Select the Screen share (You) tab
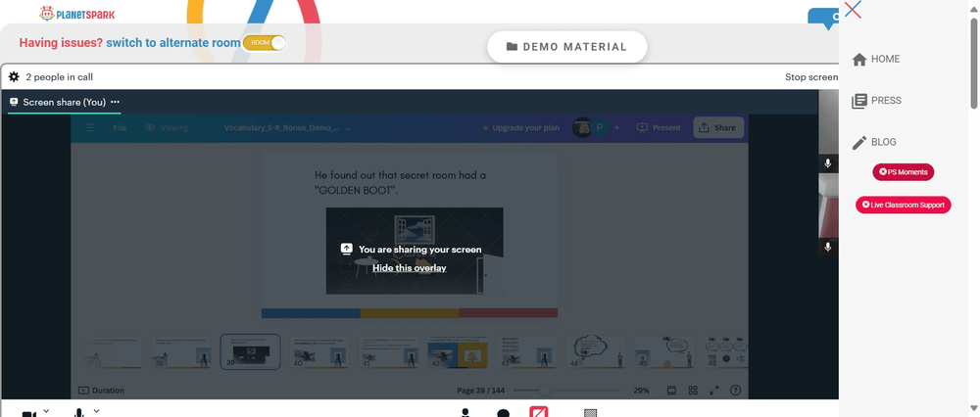980x417 pixels. click(x=65, y=102)
